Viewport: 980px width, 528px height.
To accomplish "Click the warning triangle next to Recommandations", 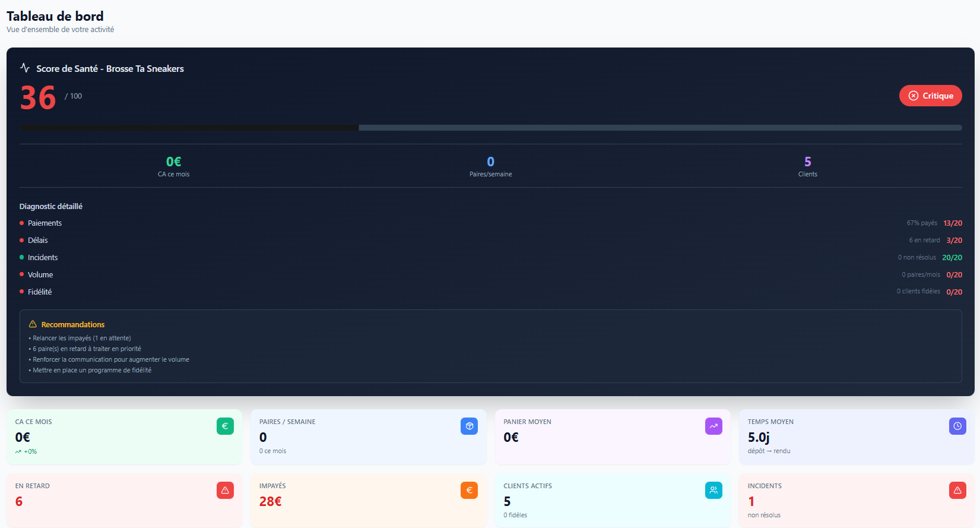I will pos(33,324).
